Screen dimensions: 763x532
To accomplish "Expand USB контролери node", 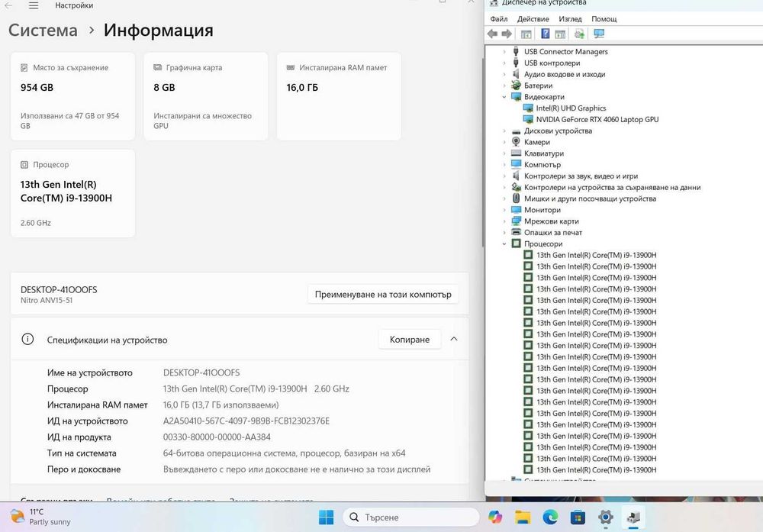I will coord(504,63).
